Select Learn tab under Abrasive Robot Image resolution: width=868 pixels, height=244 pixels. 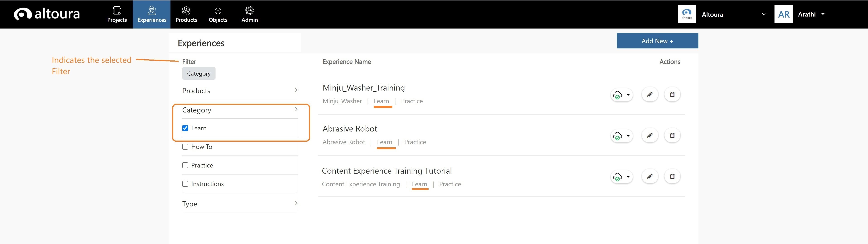(x=384, y=142)
